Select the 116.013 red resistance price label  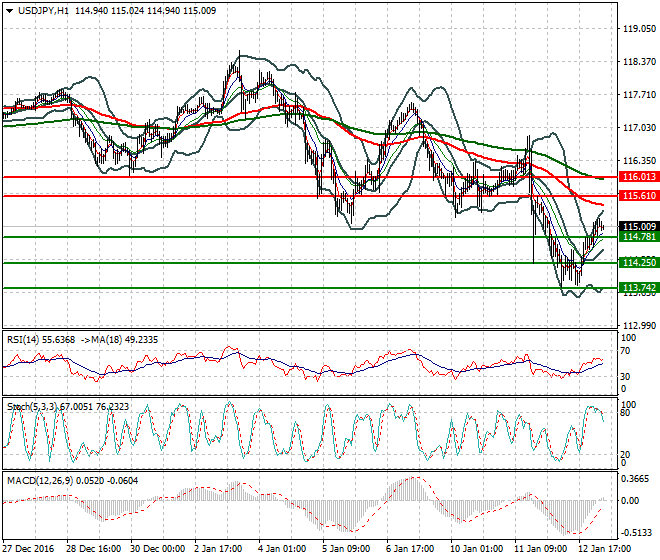click(x=639, y=177)
